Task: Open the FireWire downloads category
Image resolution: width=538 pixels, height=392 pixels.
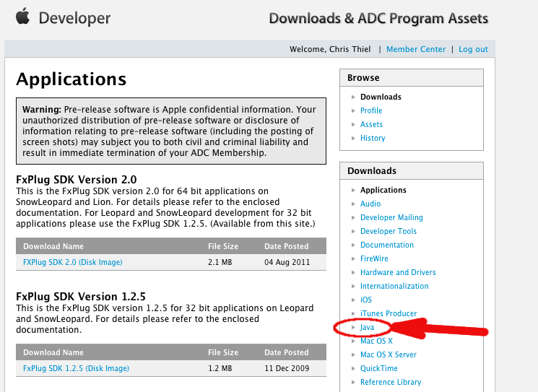Action: 374,258
